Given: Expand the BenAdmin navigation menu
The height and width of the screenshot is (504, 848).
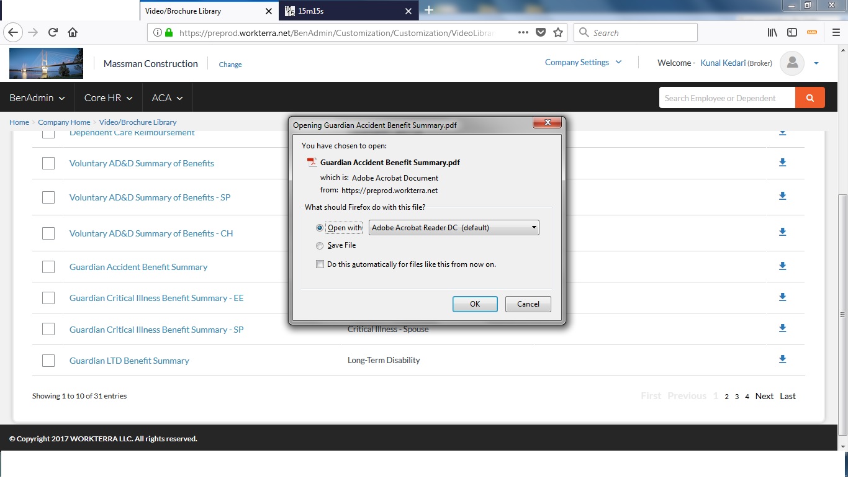Looking at the screenshot, I should tap(37, 98).
